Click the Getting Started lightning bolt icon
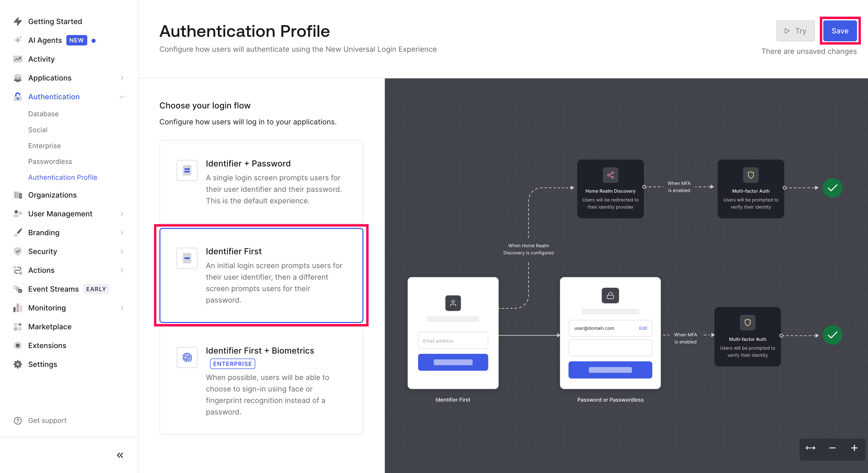Image resolution: width=868 pixels, height=473 pixels. pos(18,22)
